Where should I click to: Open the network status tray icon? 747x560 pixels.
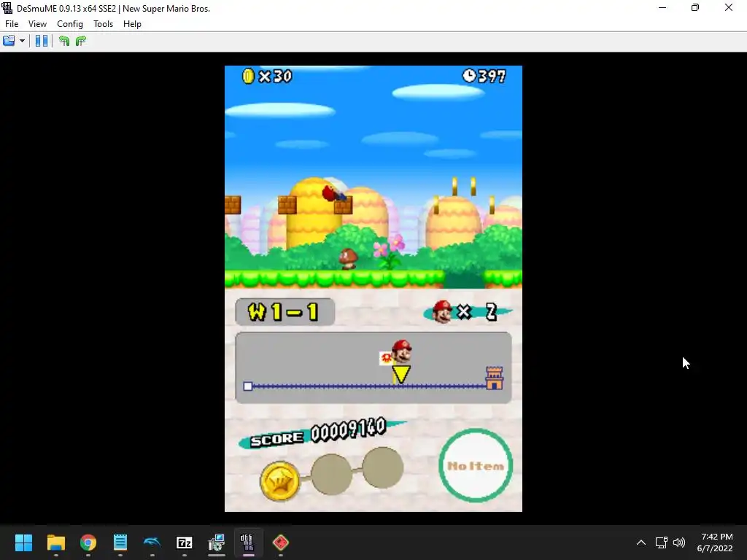[661, 542]
